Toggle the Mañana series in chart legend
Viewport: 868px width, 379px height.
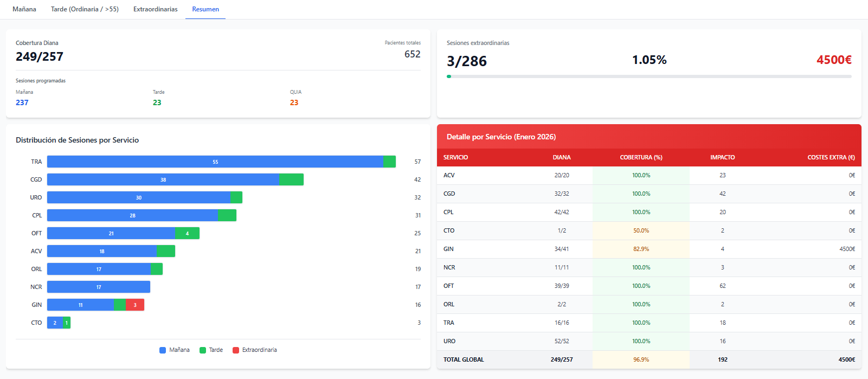[175, 350]
